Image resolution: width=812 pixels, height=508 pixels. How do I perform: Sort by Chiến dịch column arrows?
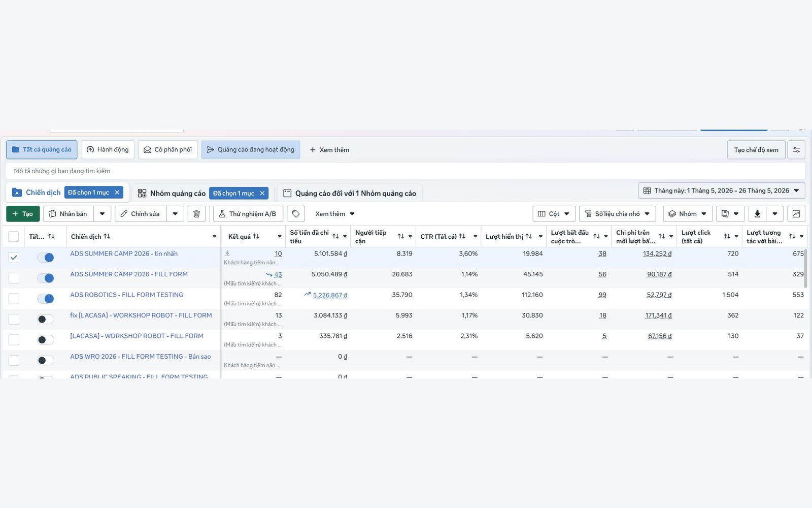tap(107, 236)
